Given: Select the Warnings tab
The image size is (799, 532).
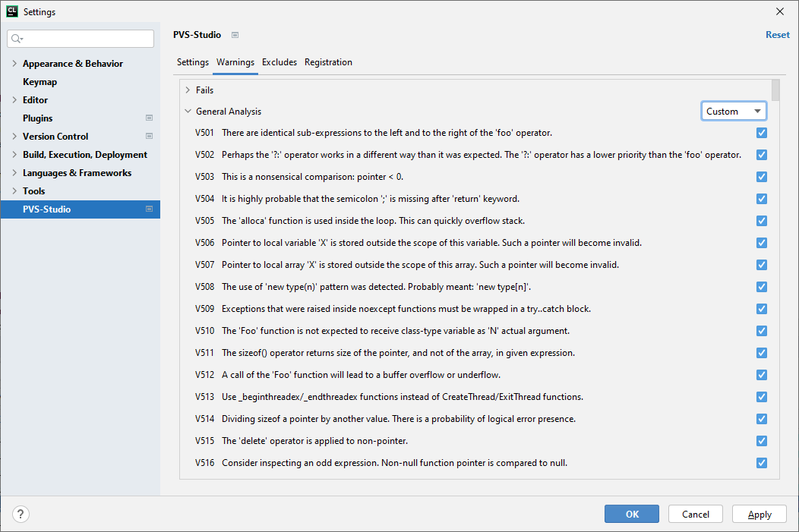Looking at the screenshot, I should pos(235,62).
